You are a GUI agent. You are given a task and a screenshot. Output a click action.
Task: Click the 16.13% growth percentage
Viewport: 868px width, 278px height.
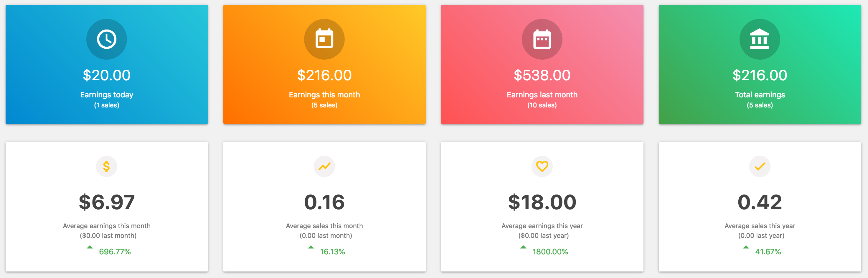pos(332,252)
